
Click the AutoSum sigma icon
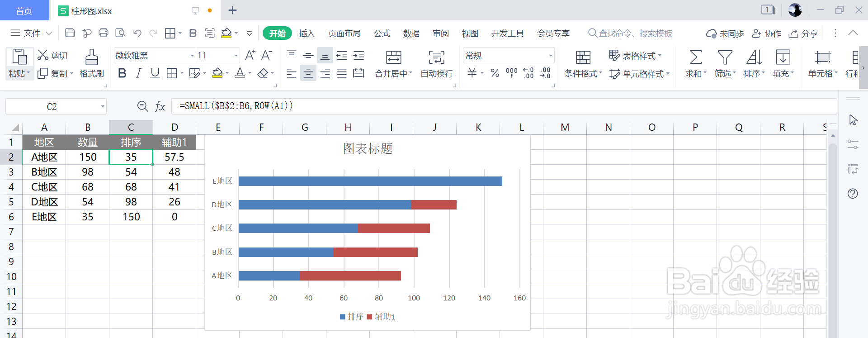696,57
